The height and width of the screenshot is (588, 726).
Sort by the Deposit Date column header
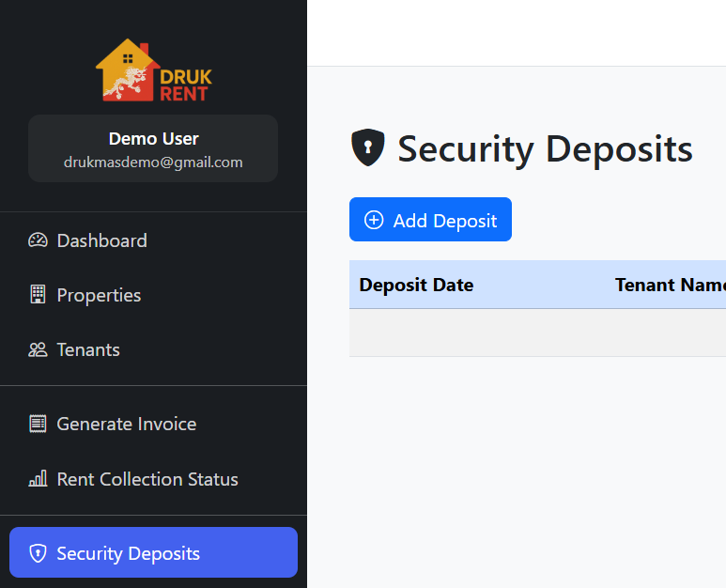tap(416, 285)
